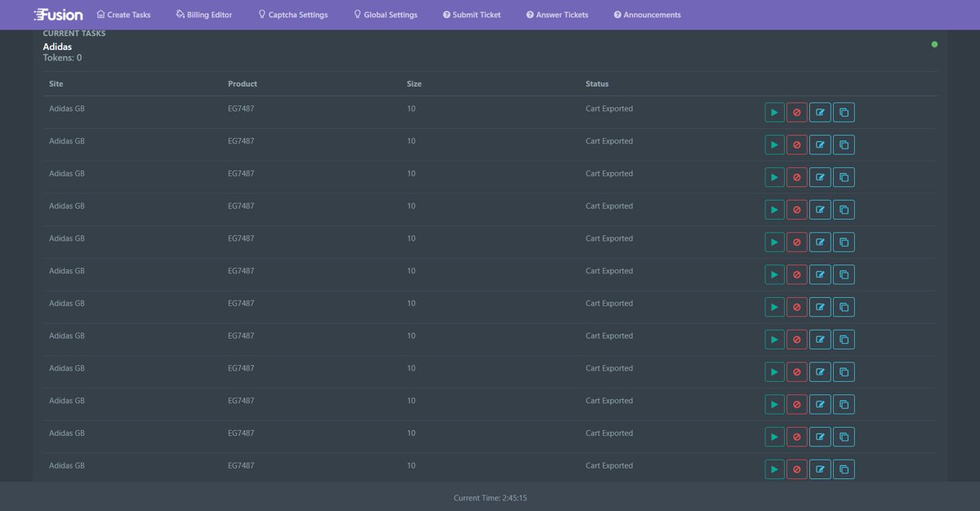Start the third task row
The width and height of the screenshot is (980, 511).
point(774,177)
